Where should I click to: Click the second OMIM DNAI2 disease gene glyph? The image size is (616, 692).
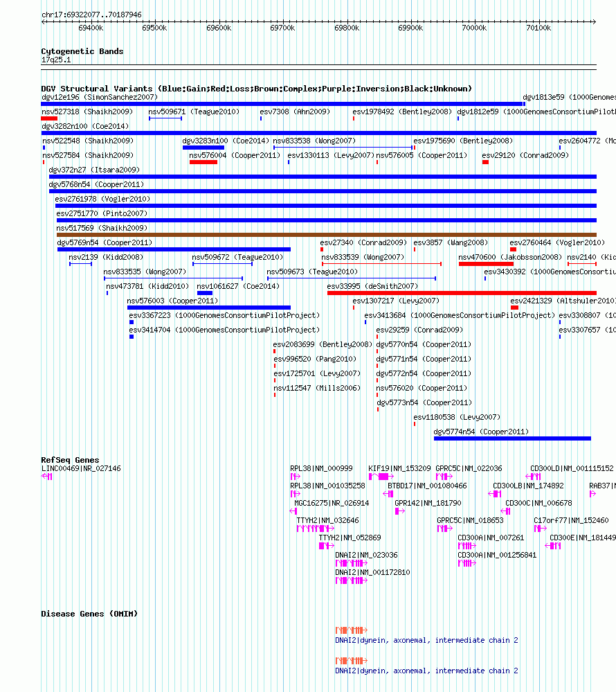pos(352,661)
